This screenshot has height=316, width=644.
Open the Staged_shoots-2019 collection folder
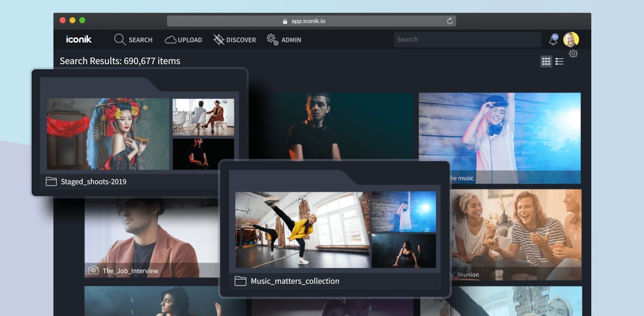pyautogui.click(x=94, y=182)
